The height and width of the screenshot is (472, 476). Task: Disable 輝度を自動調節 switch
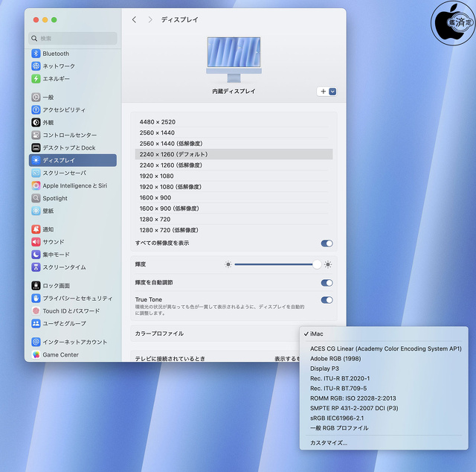coord(327,283)
